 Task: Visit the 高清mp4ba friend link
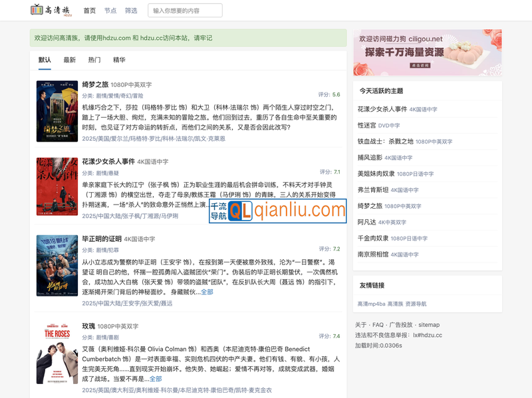[371, 304]
